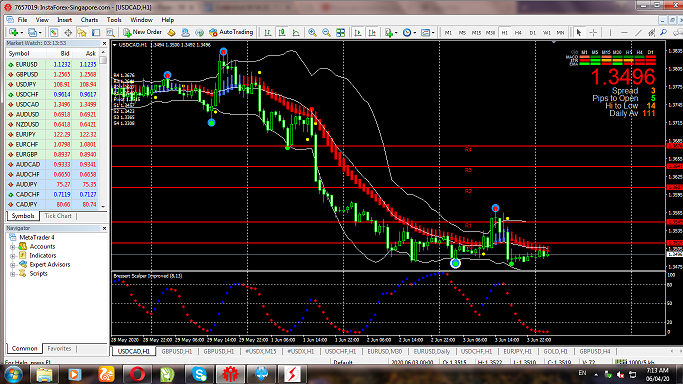
Task: Select the equidistant channel tool
Action: [651, 33]
